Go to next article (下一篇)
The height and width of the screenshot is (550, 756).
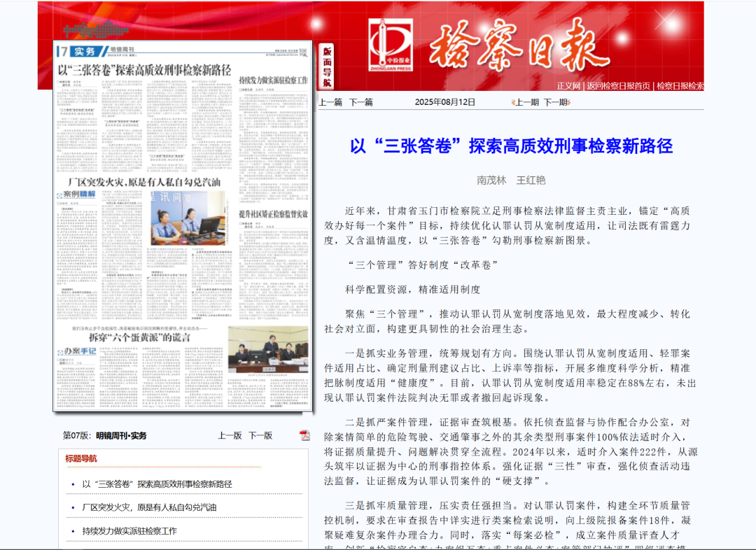(361, 102)
